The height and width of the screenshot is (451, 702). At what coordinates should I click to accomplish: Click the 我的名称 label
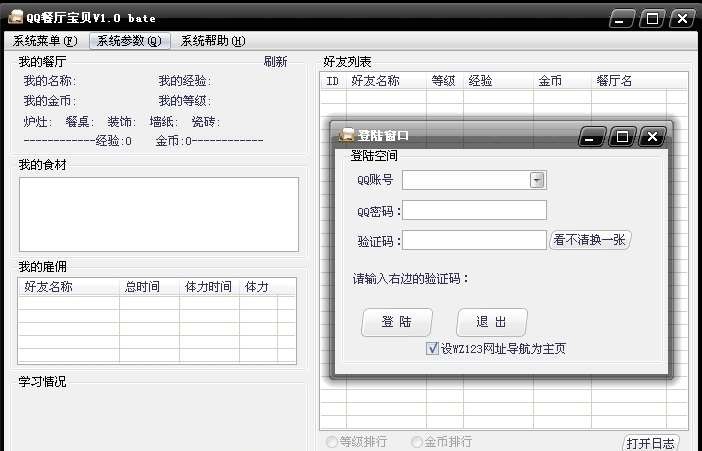[50, 81]
